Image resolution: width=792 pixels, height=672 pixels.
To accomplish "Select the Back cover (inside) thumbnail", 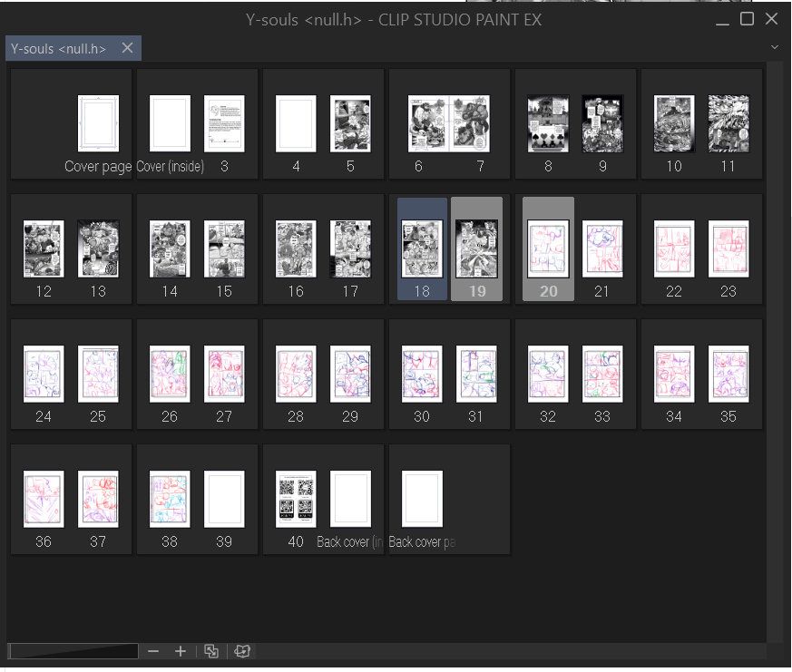I will (350, 500).
